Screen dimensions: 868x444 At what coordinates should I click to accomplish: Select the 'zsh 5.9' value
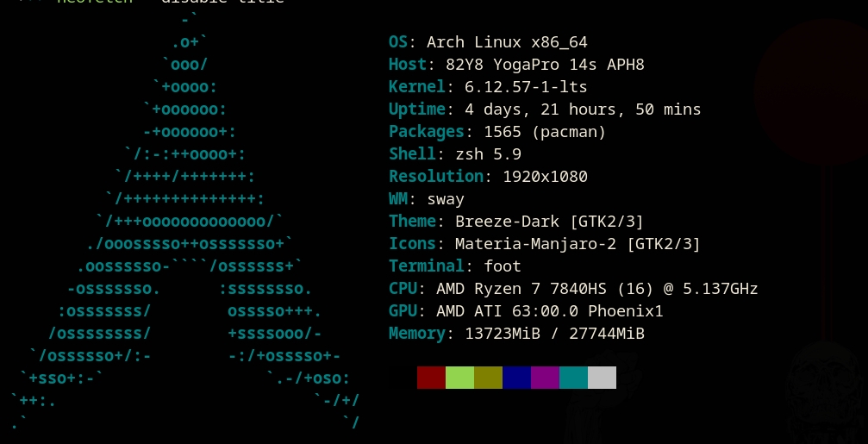(488, 154)
